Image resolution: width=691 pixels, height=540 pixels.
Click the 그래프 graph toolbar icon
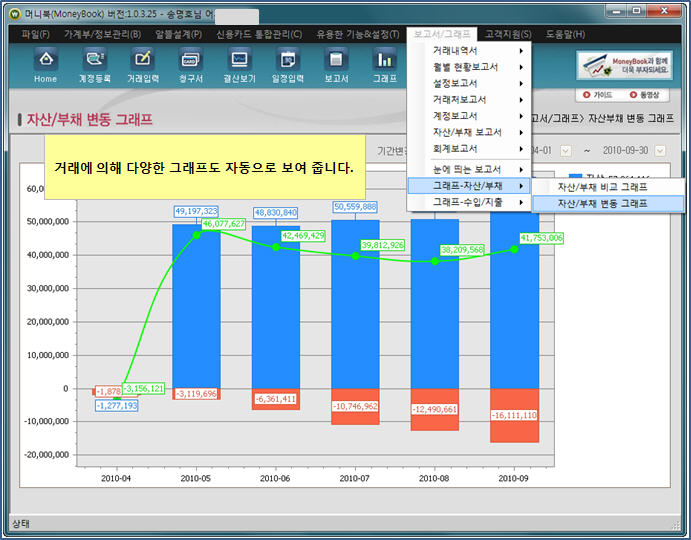pos(385,64)
